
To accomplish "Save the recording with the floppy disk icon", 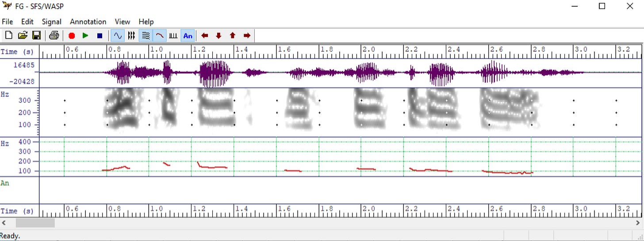I will (37, 35).
